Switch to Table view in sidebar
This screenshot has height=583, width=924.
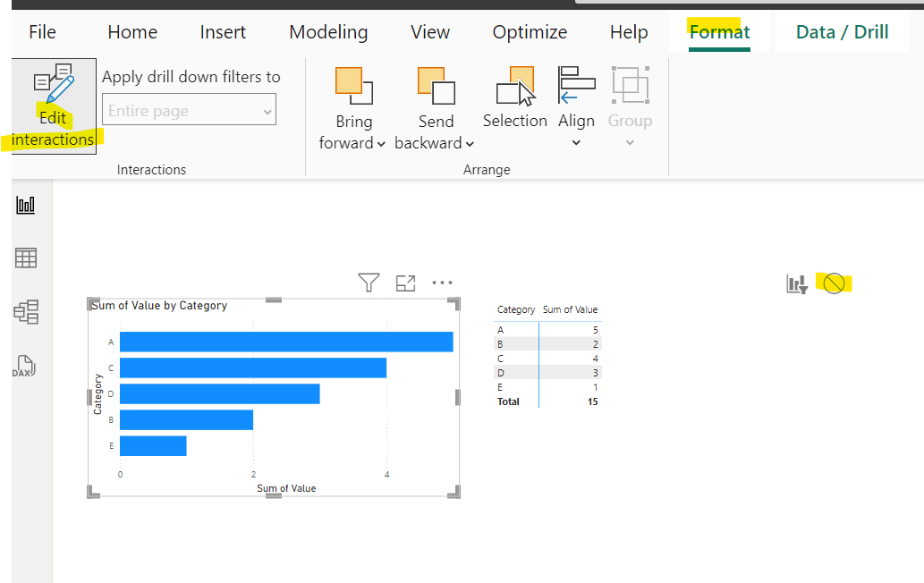pos(25,258)
